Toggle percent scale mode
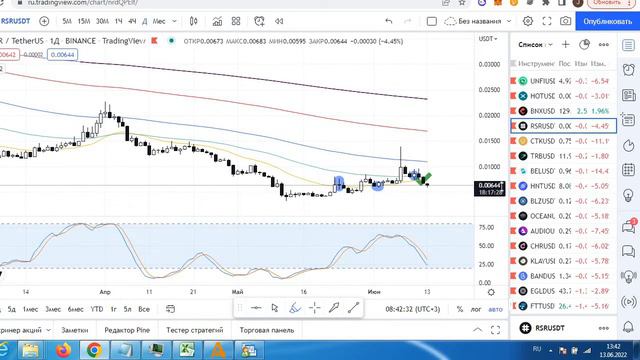 click(x=460, y=309)
